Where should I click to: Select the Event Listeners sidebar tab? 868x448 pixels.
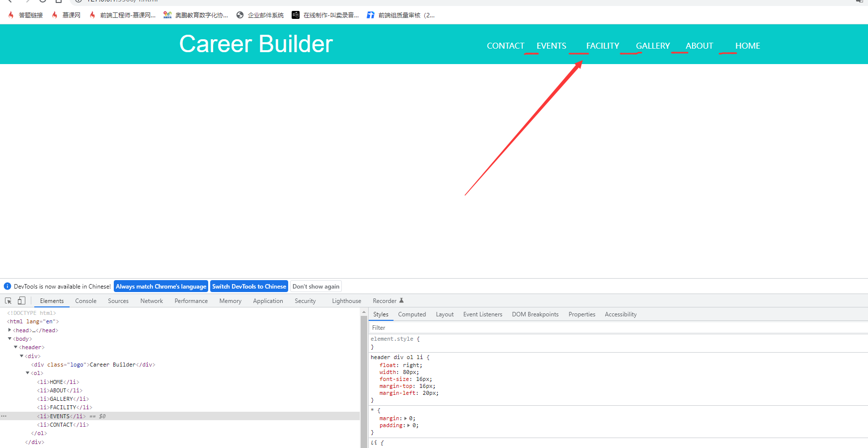[482, 314]
